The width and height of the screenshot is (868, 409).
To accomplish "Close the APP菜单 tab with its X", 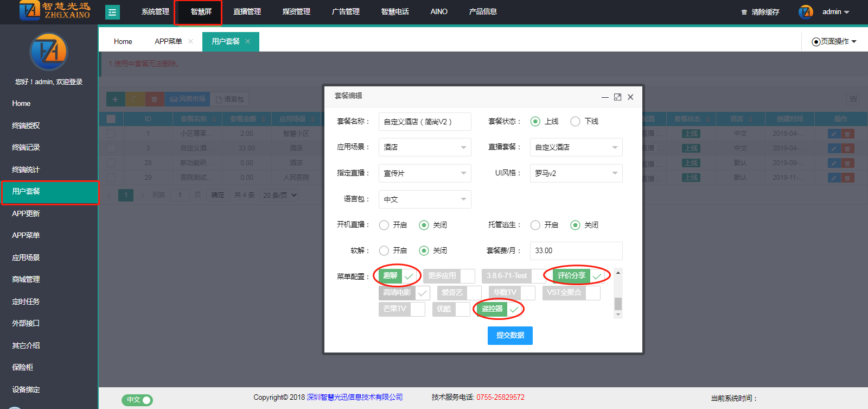I will point(190,41).
